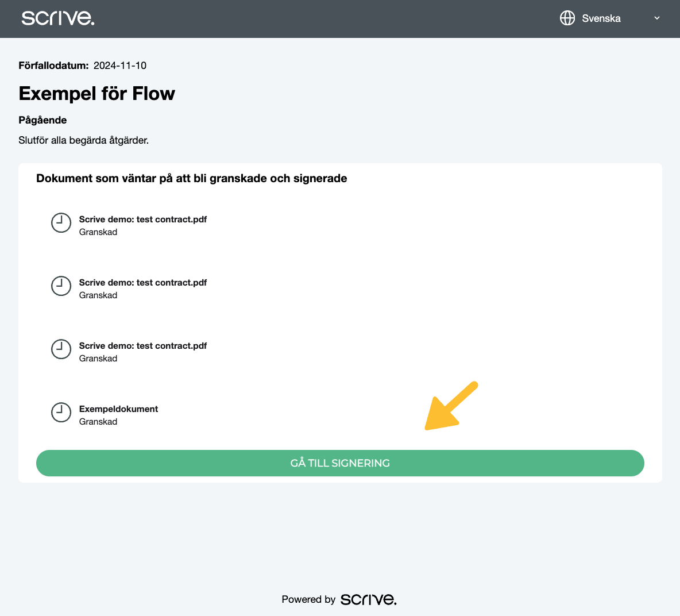Click the Scrive logo in the header
The width and height of the screenshot is (680, 616).
point(58,18)
